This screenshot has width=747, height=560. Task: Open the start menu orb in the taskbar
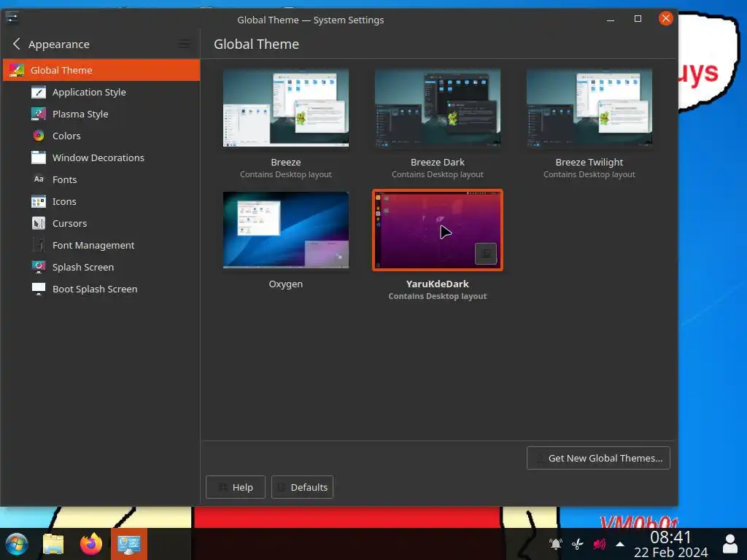[x=17, y=544]
